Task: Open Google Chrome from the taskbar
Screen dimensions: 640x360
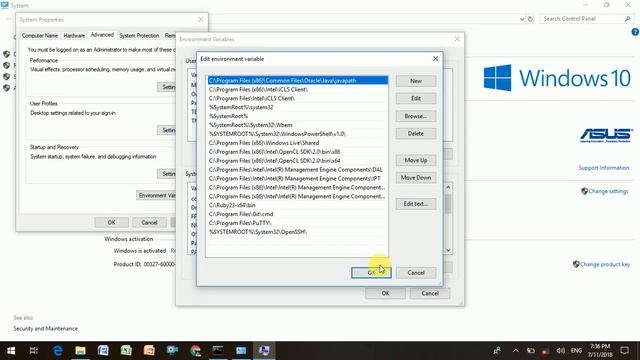Action: tap(195, 351)
